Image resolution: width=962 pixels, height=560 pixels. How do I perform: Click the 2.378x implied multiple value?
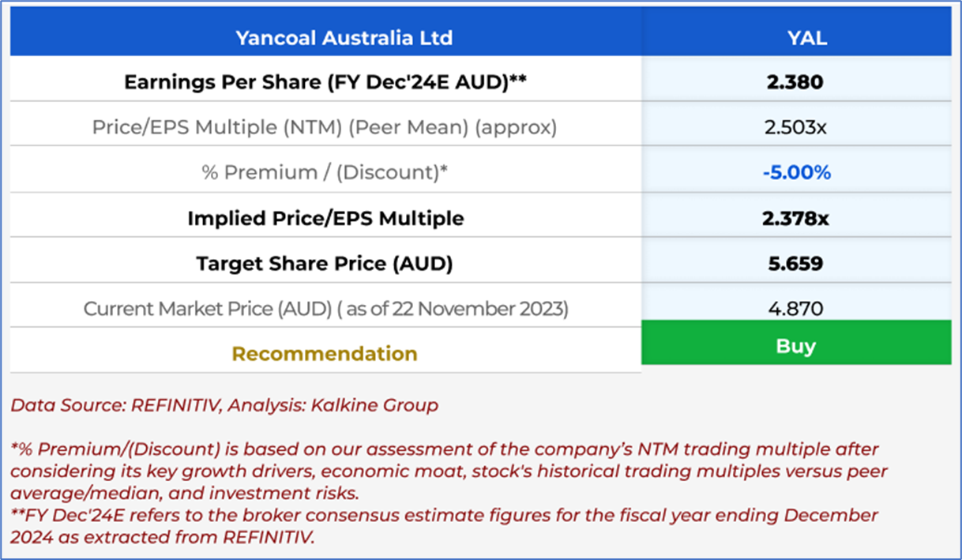(x=795, y=218)
